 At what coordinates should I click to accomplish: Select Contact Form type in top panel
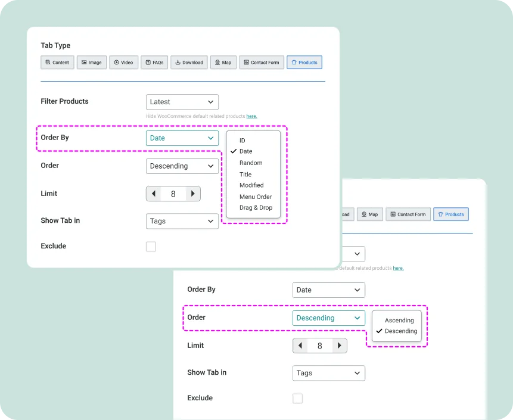pyautogui.click(x=261, y=63)
